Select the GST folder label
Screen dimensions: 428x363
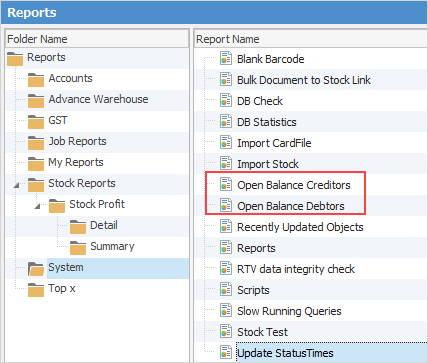[58, 120]
